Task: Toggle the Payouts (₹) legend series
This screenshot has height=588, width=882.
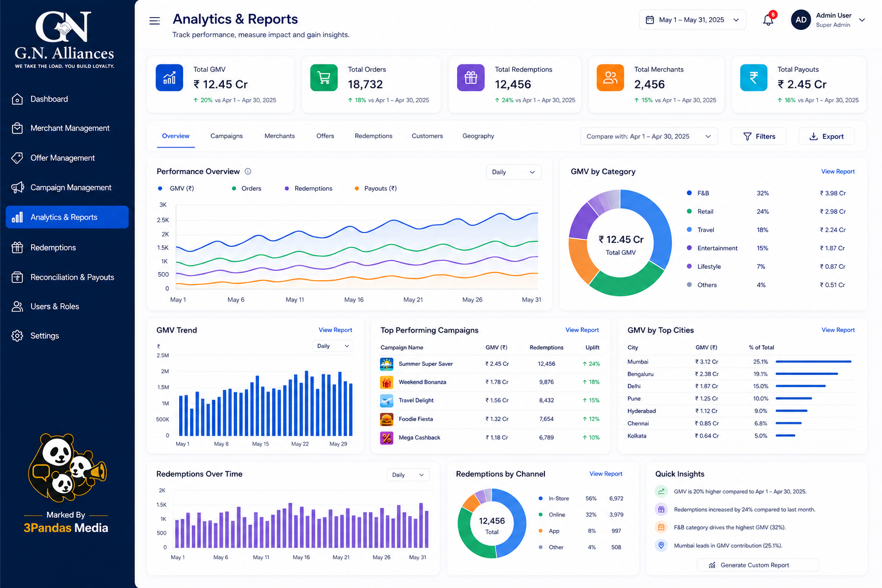Action: click(x=376, y=188)
